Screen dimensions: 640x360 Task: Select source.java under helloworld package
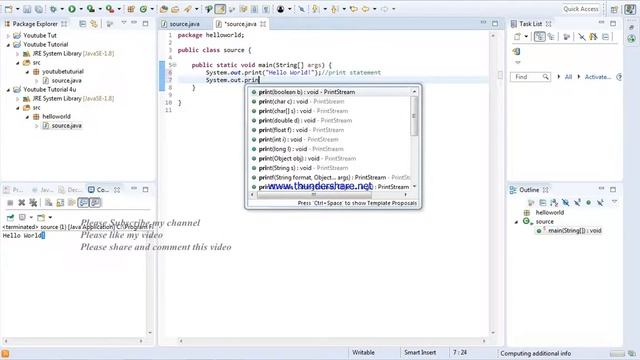tap(66, 126)
